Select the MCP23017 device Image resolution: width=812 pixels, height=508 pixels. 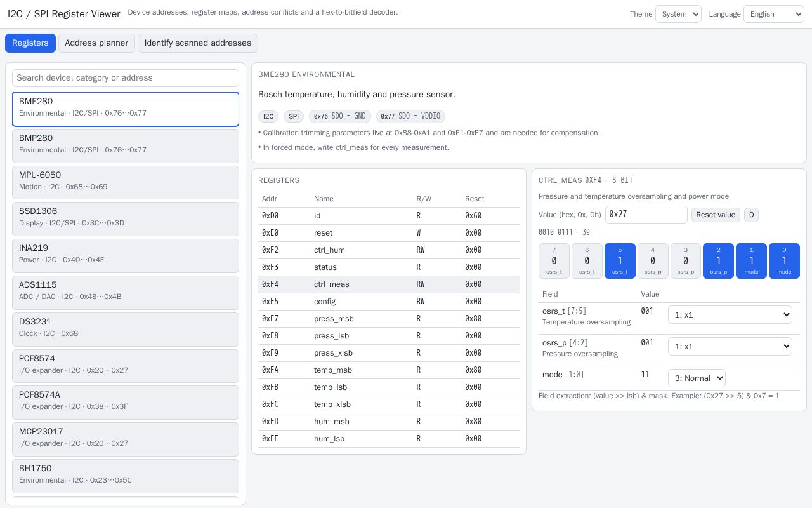coord(126,439)
